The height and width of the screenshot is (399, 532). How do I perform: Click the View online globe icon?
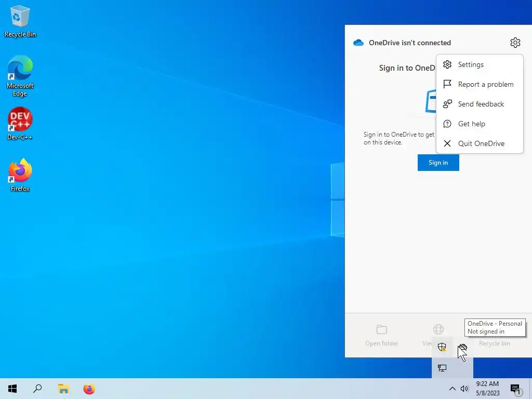pos(438,329)
